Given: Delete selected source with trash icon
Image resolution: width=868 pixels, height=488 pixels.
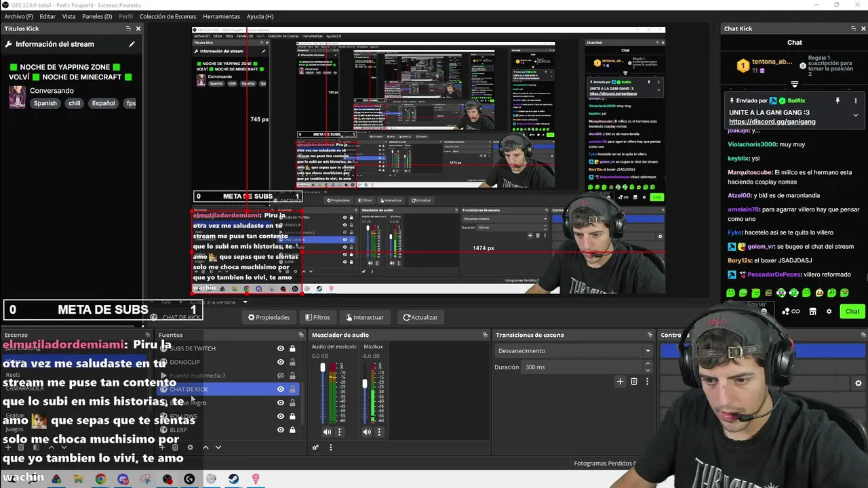Looking at the screenshot, I should [175, 447].
